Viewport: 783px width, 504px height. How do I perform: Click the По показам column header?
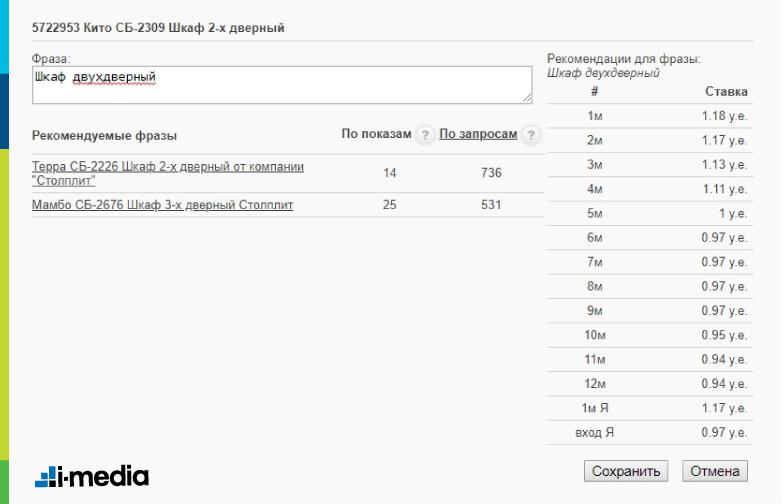376,134
